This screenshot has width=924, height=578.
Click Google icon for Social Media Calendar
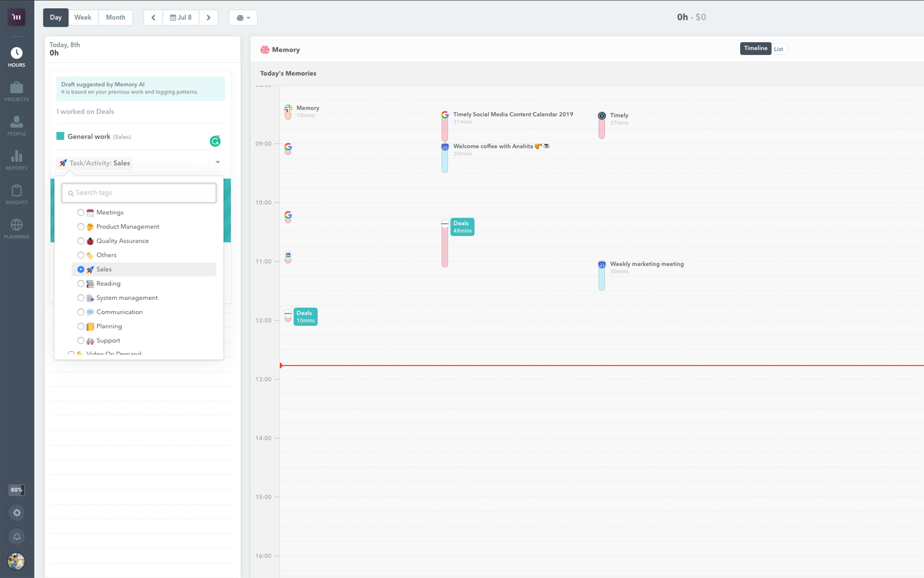click(445, 115)
